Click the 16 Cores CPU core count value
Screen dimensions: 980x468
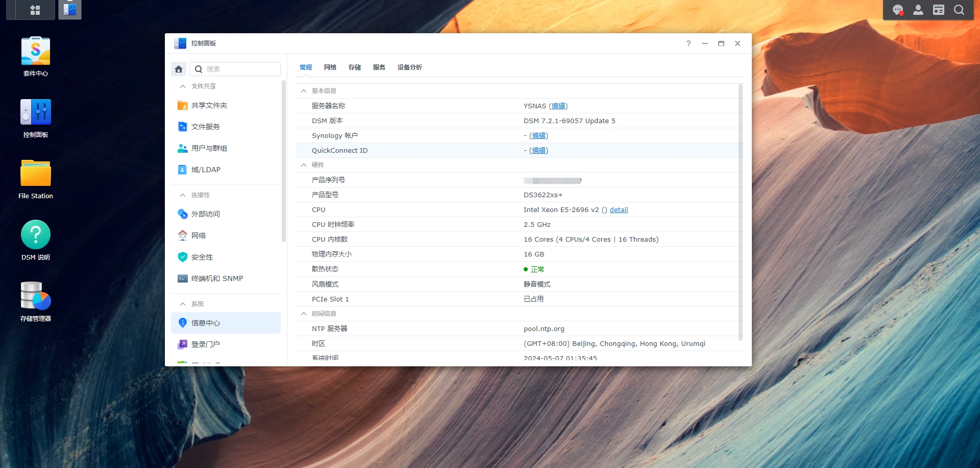point(591,240)
